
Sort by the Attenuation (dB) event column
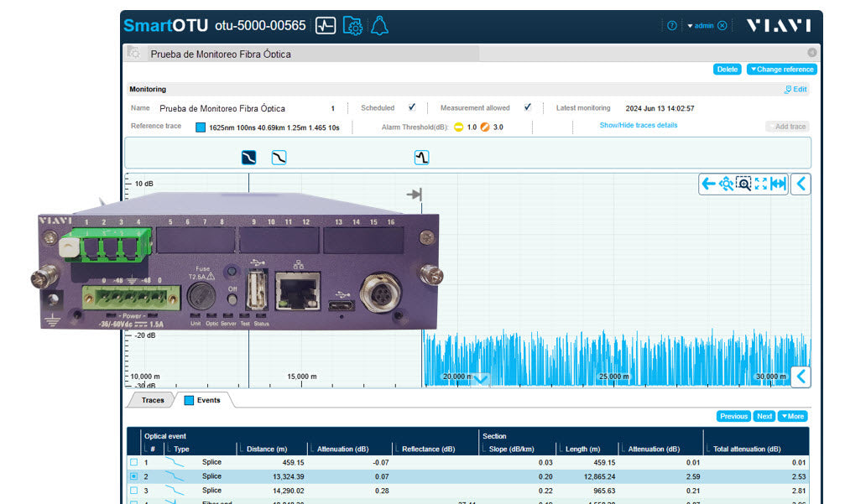[x=342, y=449]
